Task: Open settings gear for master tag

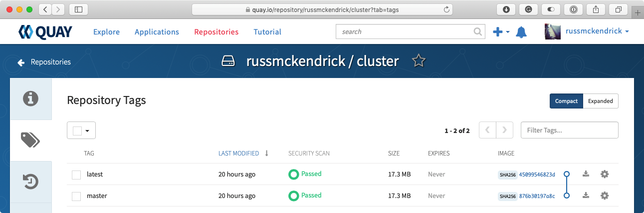Action: pyautogui.click(x=605, y=195)
